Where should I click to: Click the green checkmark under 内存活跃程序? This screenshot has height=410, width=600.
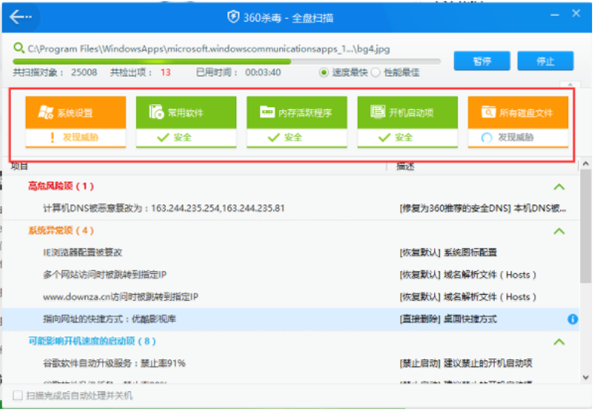click(x=274, y=137)
